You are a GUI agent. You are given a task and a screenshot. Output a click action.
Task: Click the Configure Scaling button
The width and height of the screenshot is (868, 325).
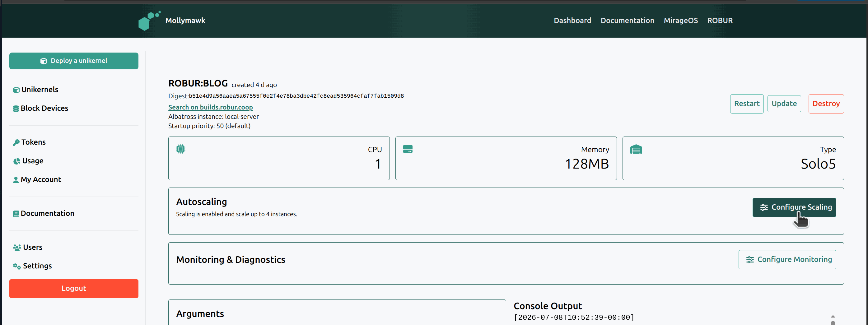794,207
